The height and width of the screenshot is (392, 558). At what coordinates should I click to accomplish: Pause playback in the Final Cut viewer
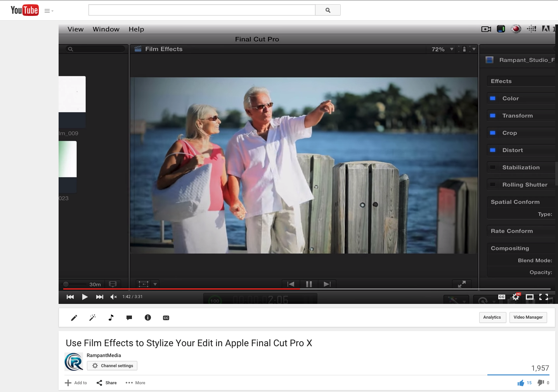coord(309,284)
